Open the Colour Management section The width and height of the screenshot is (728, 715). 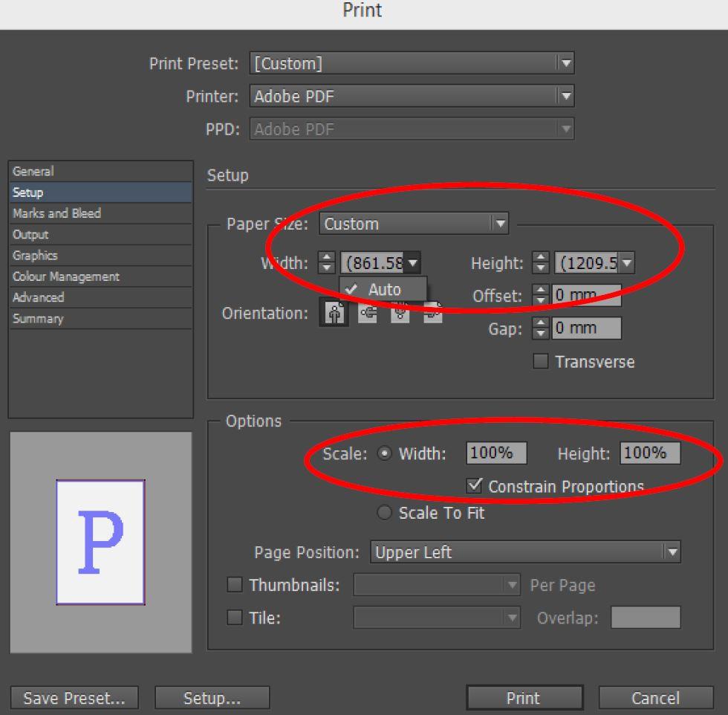(x=101, y=276)
